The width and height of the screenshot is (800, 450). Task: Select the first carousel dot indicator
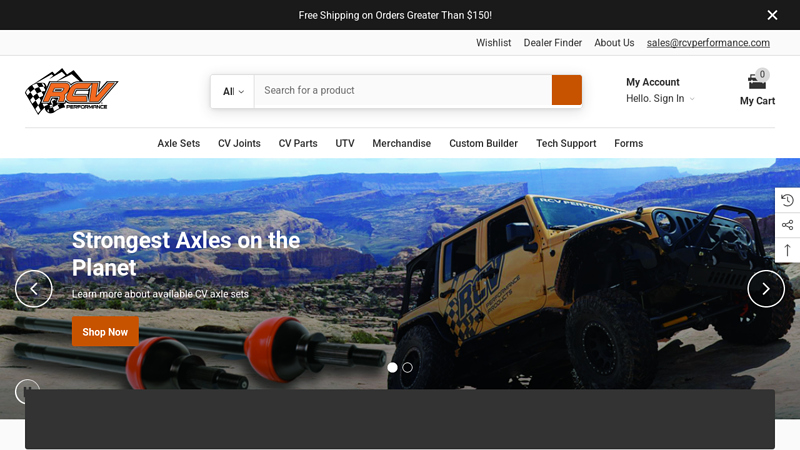pyautogui.click(x=392, y=368)
